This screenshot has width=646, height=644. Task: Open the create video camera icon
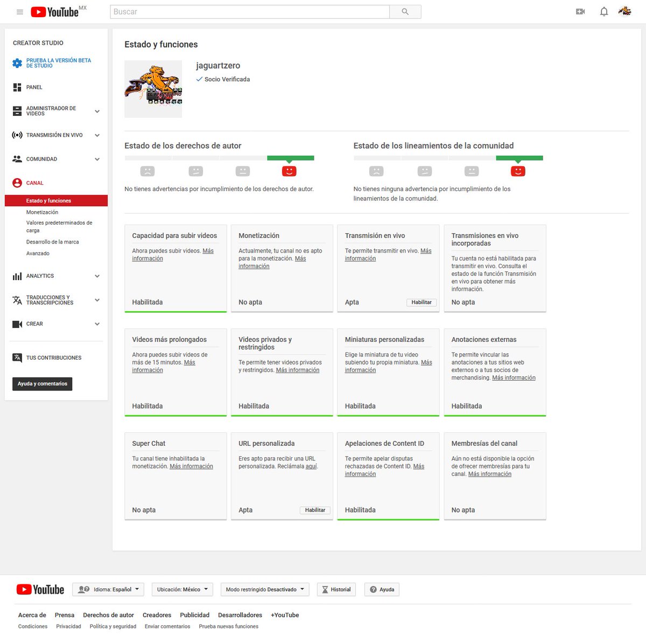pos(580,11)
